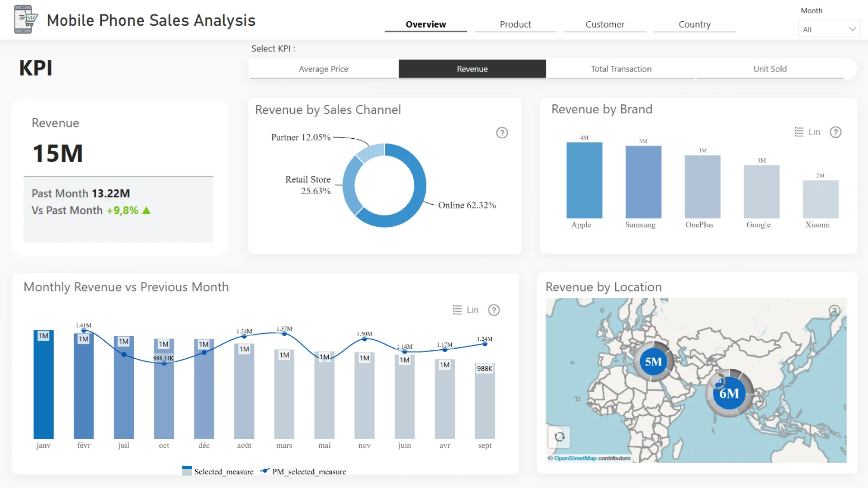This screenshot has width=868, height=488.
Task: Select the Average Price KPI option
Action: (x=323, y=69)
